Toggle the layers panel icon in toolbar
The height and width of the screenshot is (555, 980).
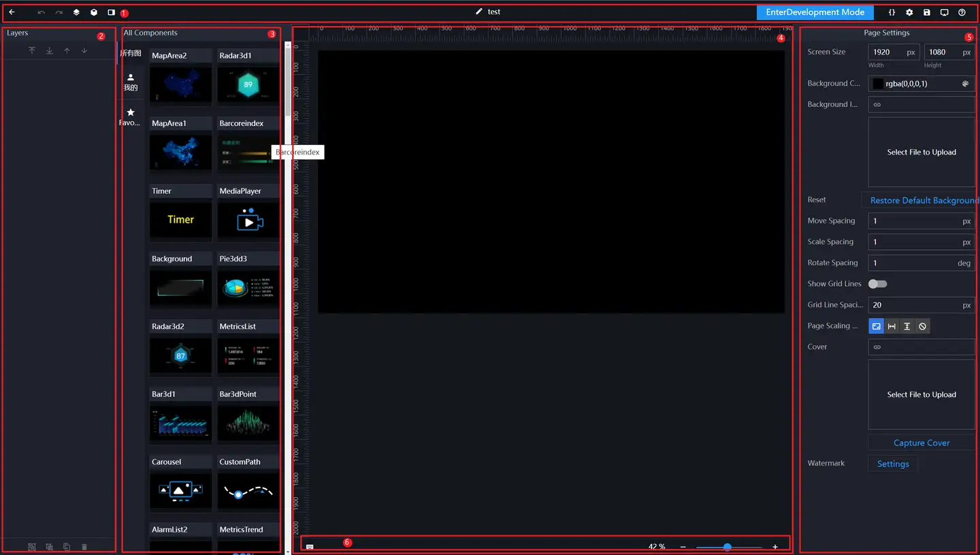(76, 12)
